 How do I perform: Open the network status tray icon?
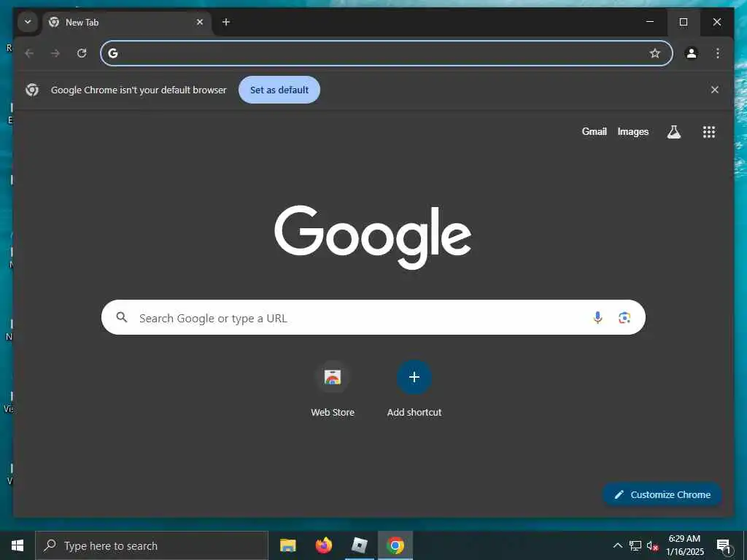tap(635, 545)
